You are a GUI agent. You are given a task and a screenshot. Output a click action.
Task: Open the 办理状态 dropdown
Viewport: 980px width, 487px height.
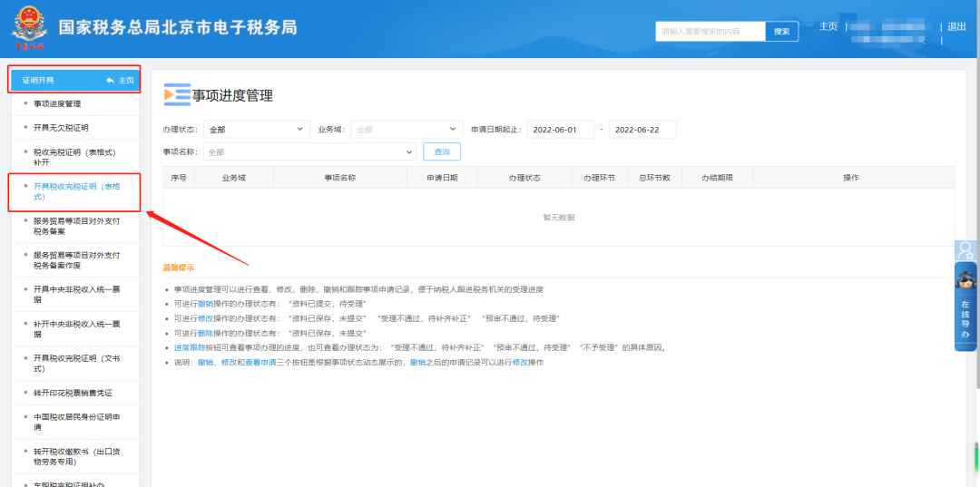click(x=256, y=130)
